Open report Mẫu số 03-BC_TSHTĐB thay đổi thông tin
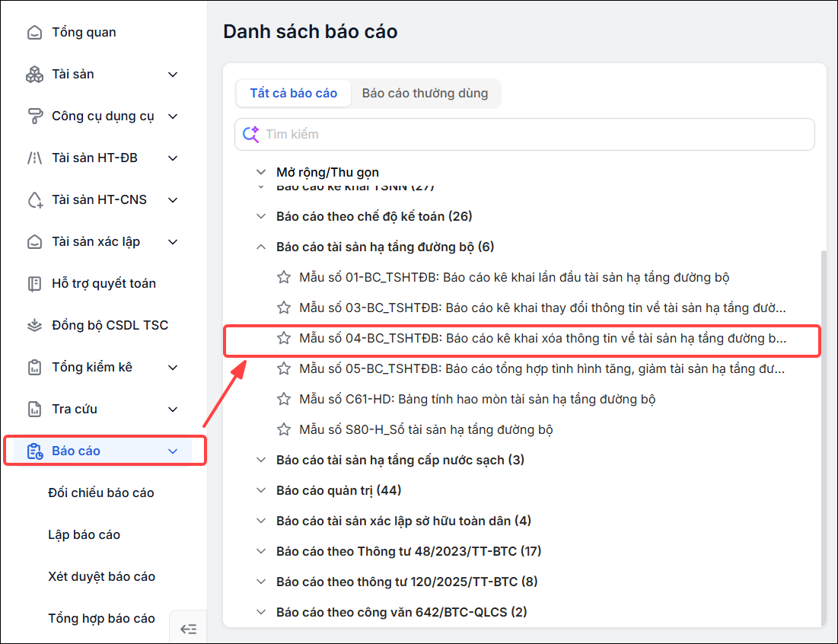 tap(543, 308)
